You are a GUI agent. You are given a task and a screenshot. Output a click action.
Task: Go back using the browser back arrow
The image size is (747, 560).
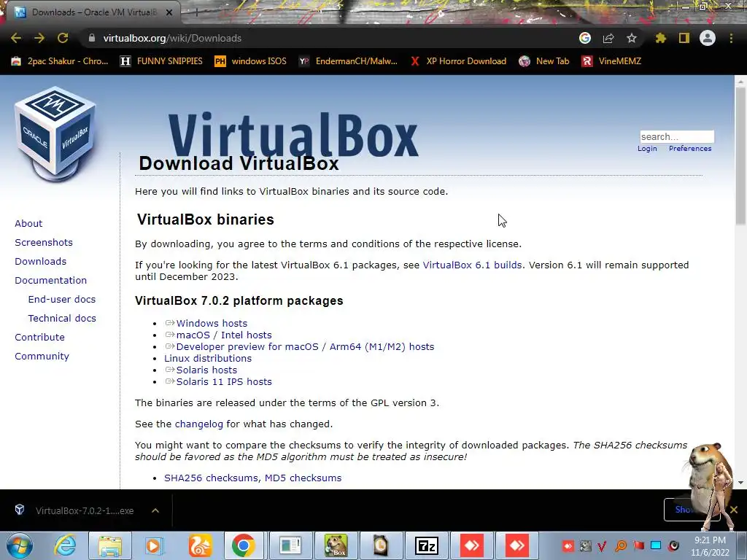[16, 38]
